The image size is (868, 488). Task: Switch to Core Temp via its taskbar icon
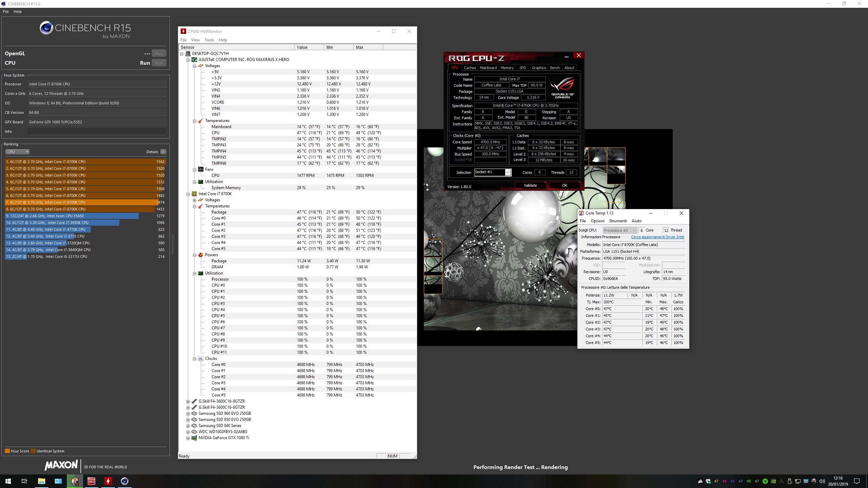click(x=75, y=481)
